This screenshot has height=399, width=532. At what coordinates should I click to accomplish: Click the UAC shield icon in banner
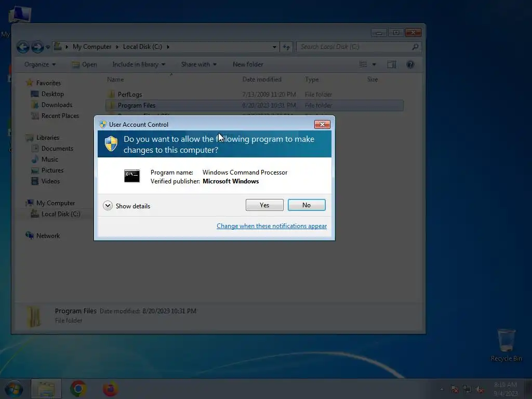click(x=111, y=144)
